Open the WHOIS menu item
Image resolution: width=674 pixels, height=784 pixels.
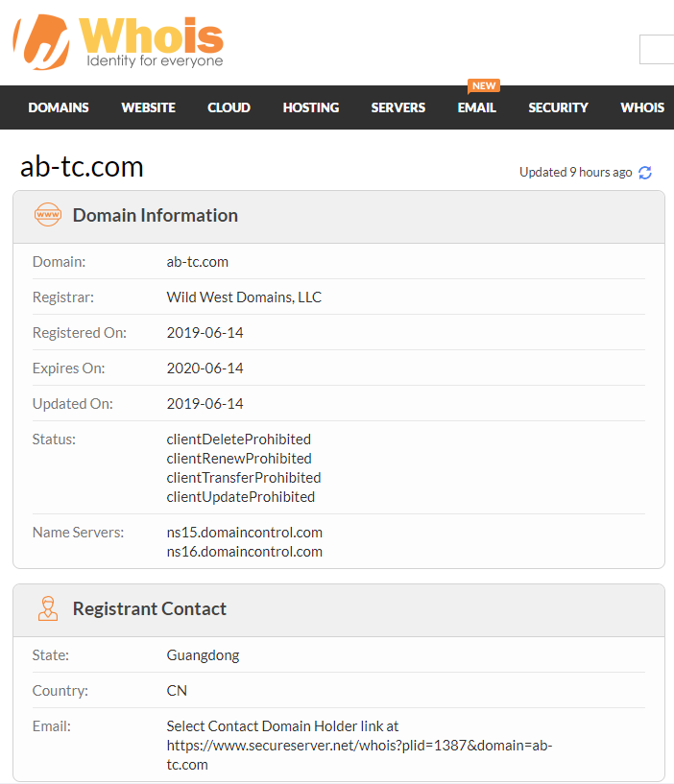[x=642, y=107]
